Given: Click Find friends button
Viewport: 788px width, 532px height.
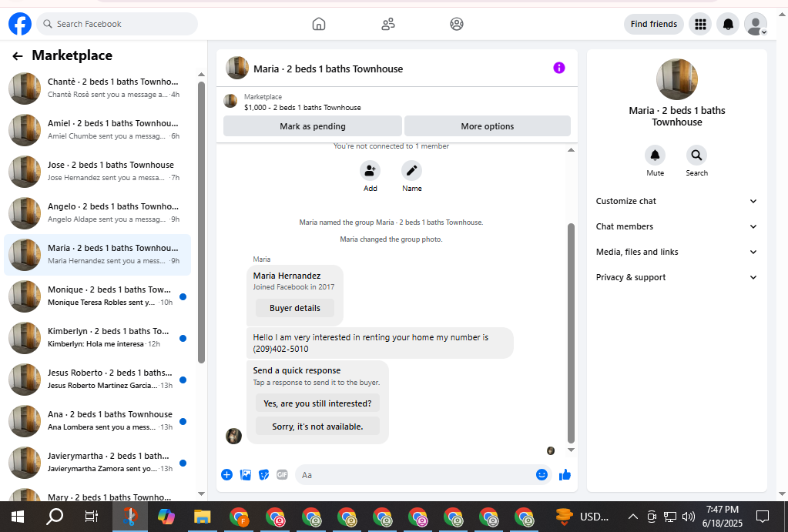Looking at the screenshot, I should 654,24.
